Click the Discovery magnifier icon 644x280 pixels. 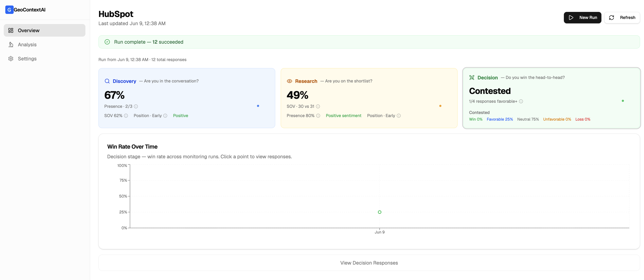click(107, 81)
